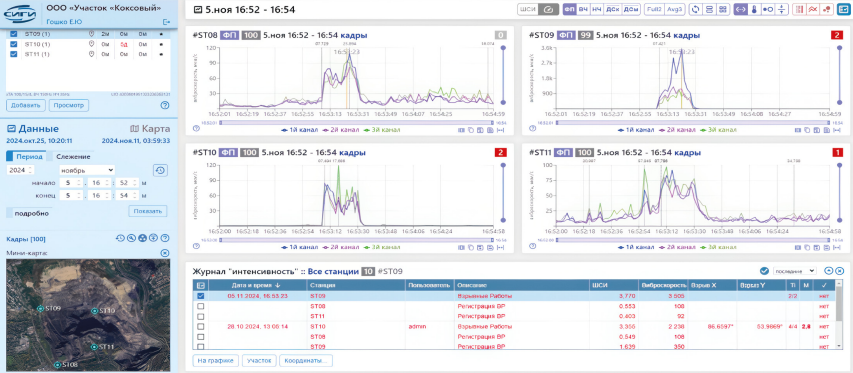Click the division sign icon in the toolbar

click(x=782, y=9)
